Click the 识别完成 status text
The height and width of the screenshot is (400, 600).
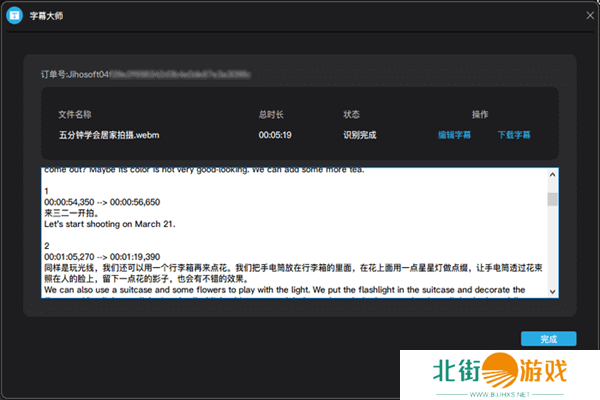pos(359,134)
